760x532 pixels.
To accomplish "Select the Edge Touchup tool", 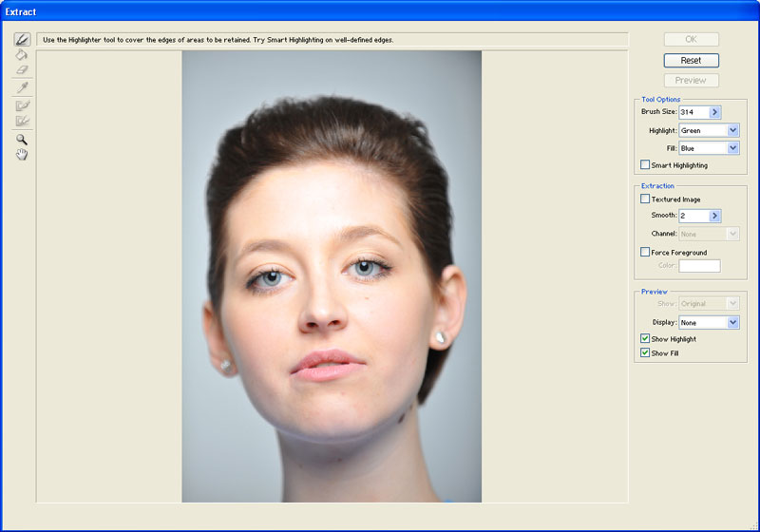I will (22, 121).
